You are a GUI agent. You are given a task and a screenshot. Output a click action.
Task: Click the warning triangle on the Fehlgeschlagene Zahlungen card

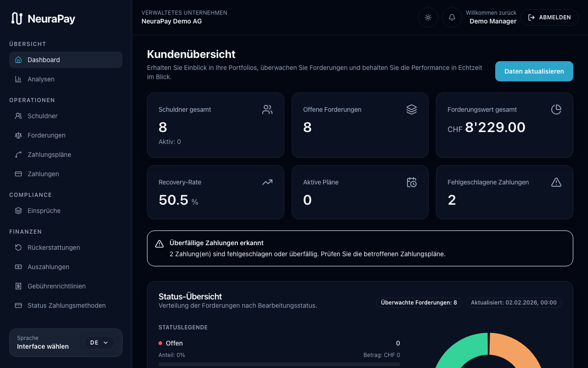click(x=556, y=182)
